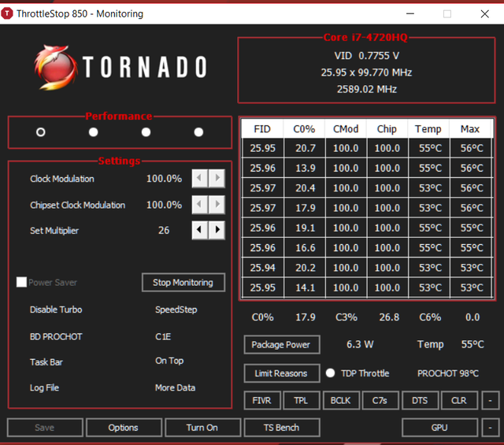Click the Package Power button

click(282, 345)
